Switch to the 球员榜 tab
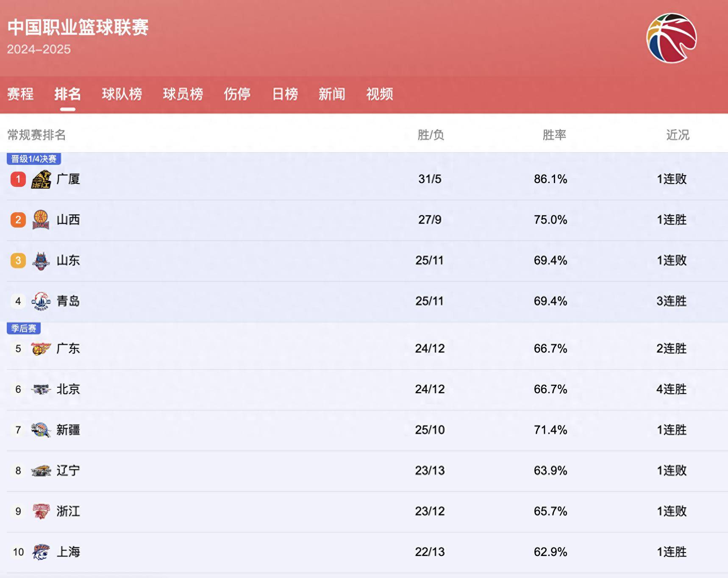728x578 pixels. point(183,94)
